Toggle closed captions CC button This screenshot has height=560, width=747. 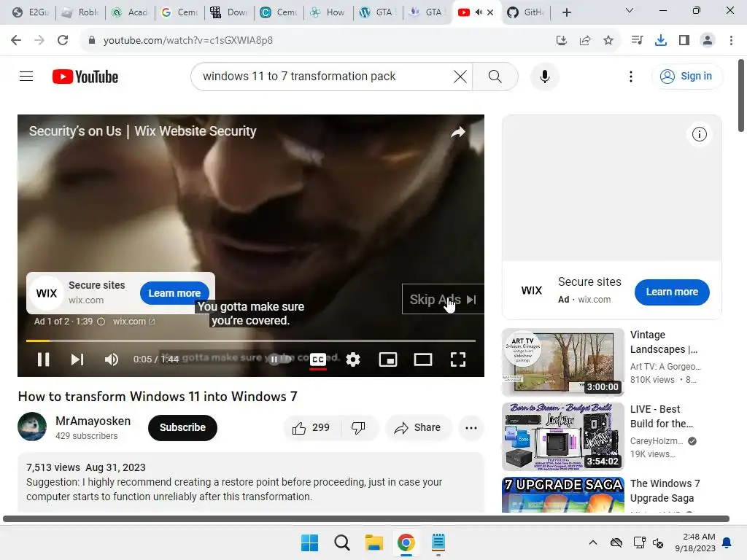318,359
